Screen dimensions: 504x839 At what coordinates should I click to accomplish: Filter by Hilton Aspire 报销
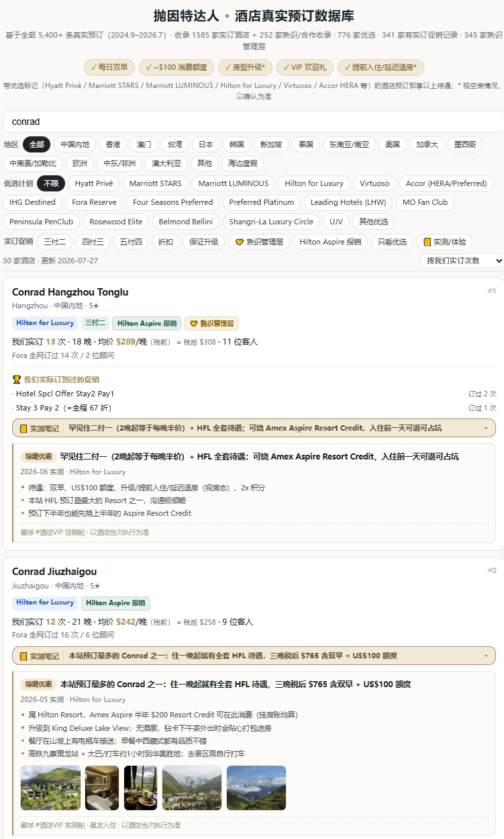point(330,242)
